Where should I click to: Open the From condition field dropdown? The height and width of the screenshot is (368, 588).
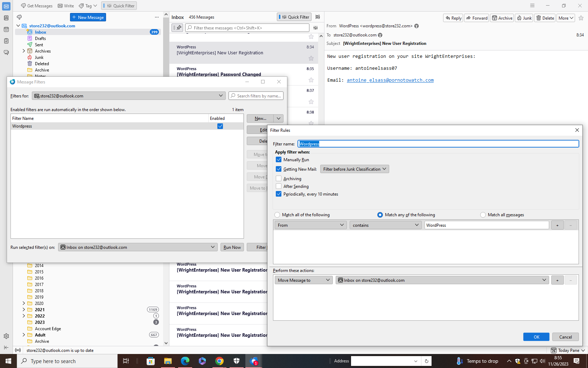point(311,225)
